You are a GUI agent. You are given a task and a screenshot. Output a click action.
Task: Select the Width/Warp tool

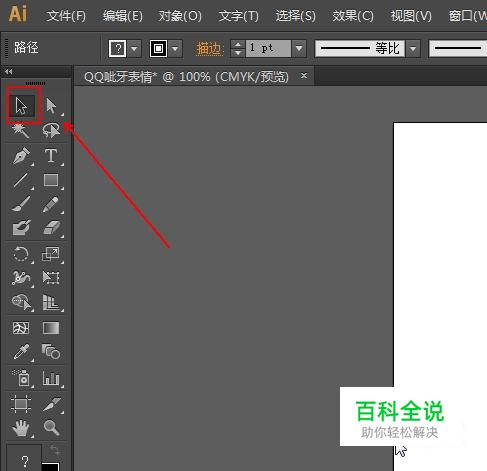[21, 278]
